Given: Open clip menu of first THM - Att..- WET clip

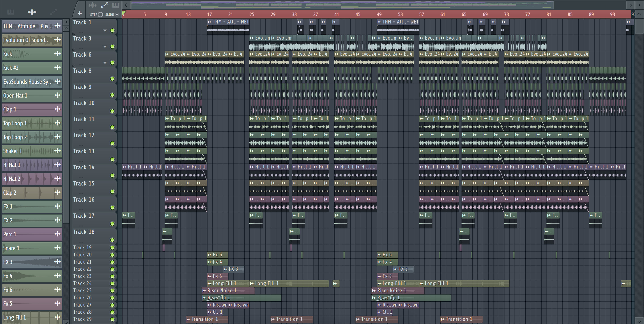Looking at the screenshot, I should [x=210, y=22].
